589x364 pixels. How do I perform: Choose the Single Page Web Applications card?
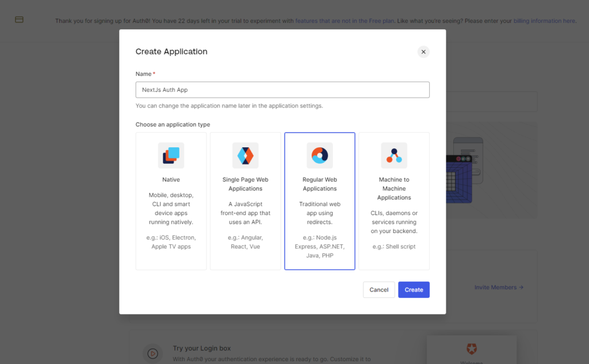(x=246, y=201)
